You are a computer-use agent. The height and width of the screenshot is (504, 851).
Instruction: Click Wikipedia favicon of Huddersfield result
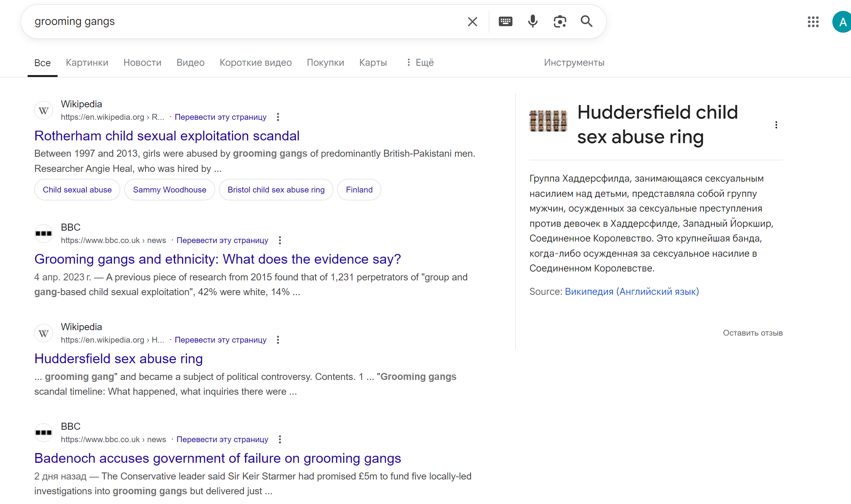click(x=44, y=333)
